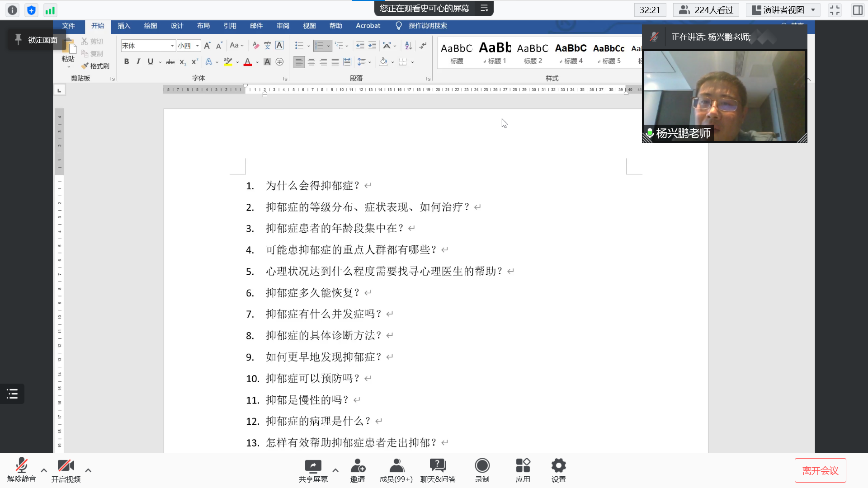Click the network signal status icon

coord(50,10)
